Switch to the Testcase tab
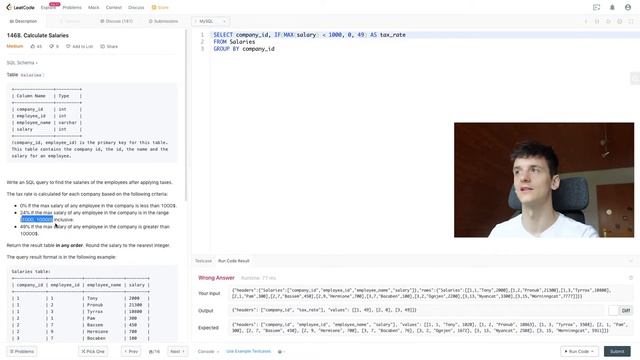 coord(203,261)
